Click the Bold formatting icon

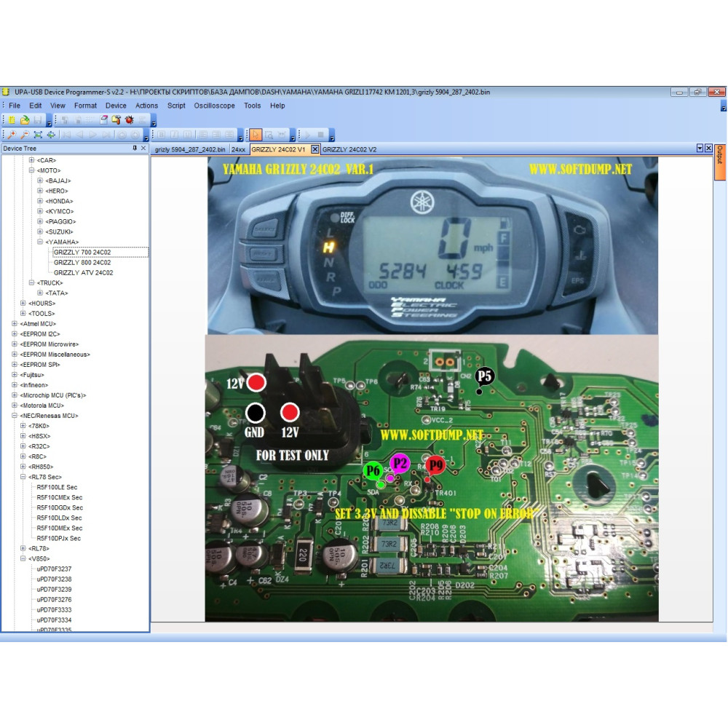(x=161, y=135)
